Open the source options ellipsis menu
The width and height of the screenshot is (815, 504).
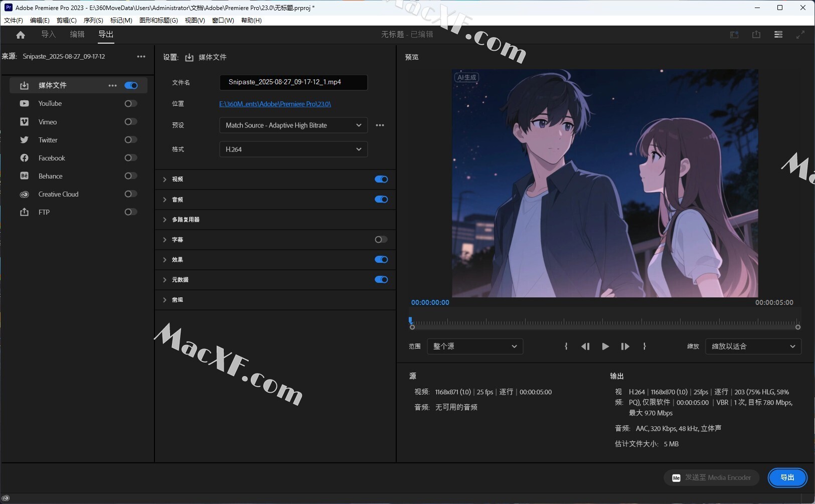[141, 57]
